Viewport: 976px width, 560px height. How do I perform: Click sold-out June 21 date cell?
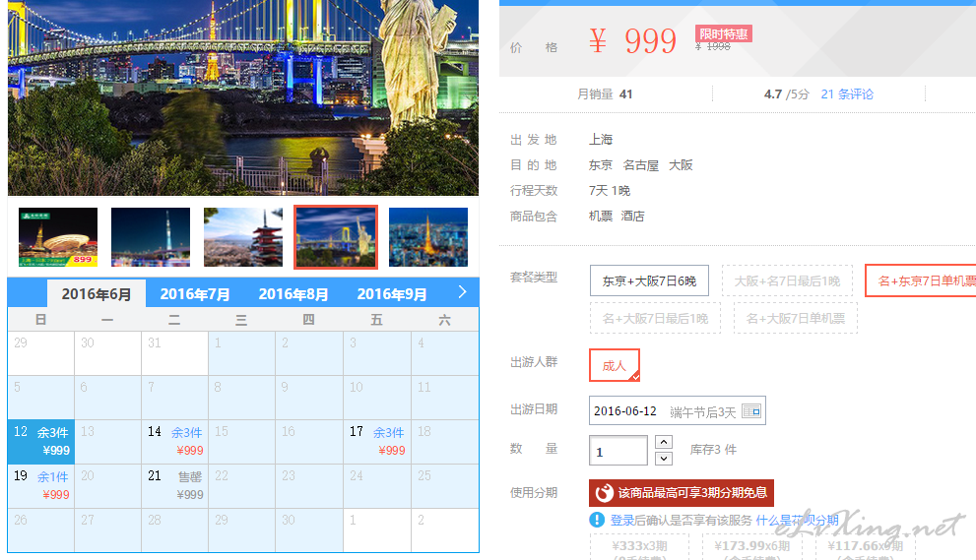pyautogui.click(x=175, y=485)
